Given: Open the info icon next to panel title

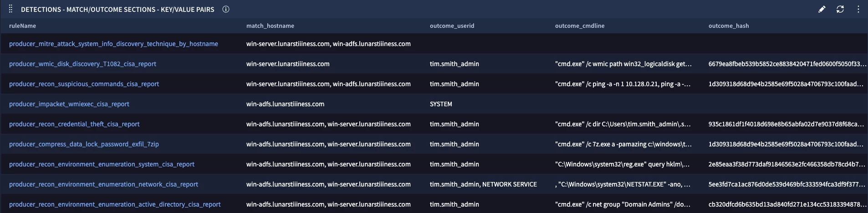Looking at the screenshot, I should (226, 9).
